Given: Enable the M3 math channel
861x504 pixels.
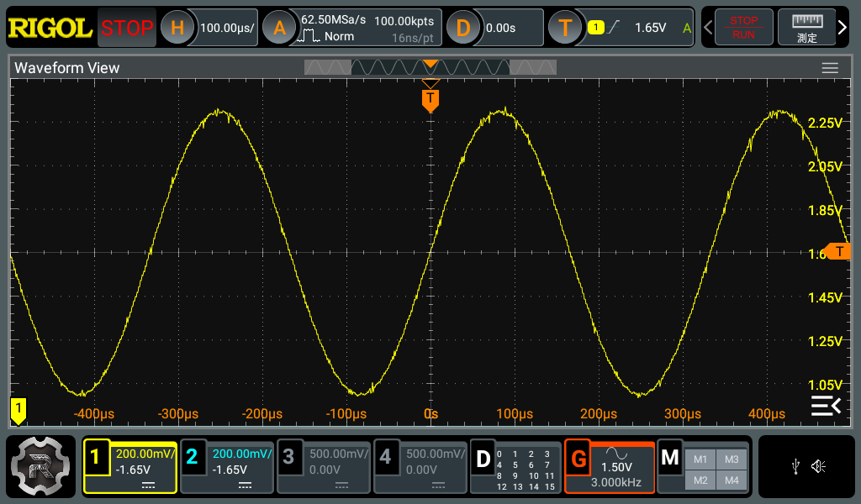Looking at the screenshot, I should point(732,459).
